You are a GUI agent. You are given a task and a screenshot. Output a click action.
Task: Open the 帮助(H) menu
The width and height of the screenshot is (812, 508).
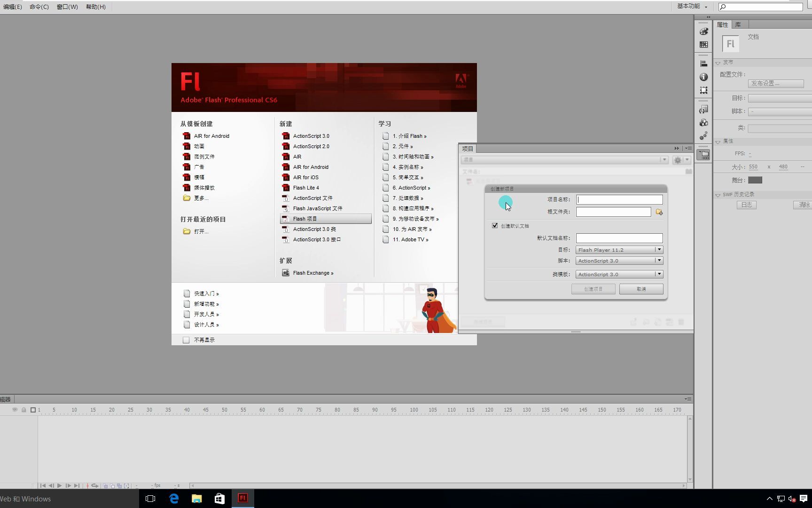click(96, 7)
